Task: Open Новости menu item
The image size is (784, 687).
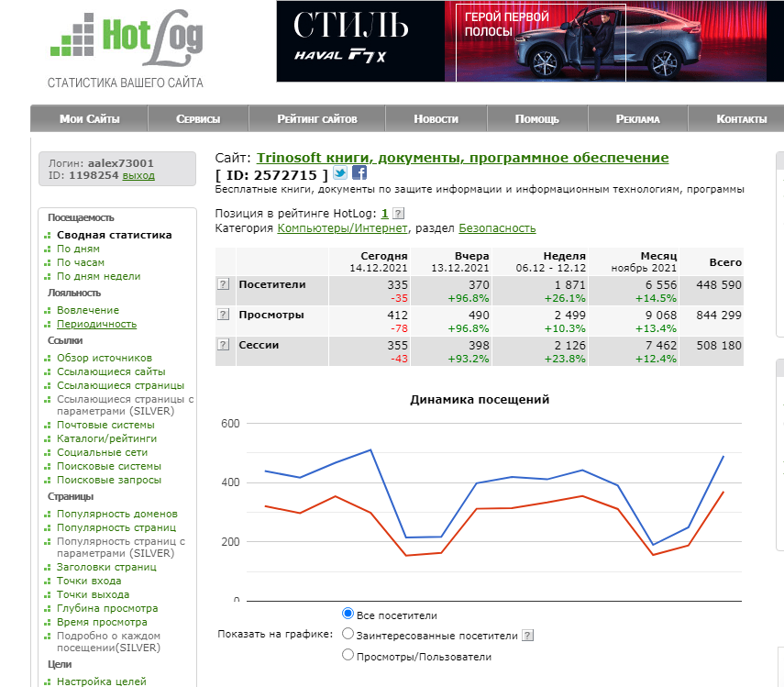Action: point(436,118)
